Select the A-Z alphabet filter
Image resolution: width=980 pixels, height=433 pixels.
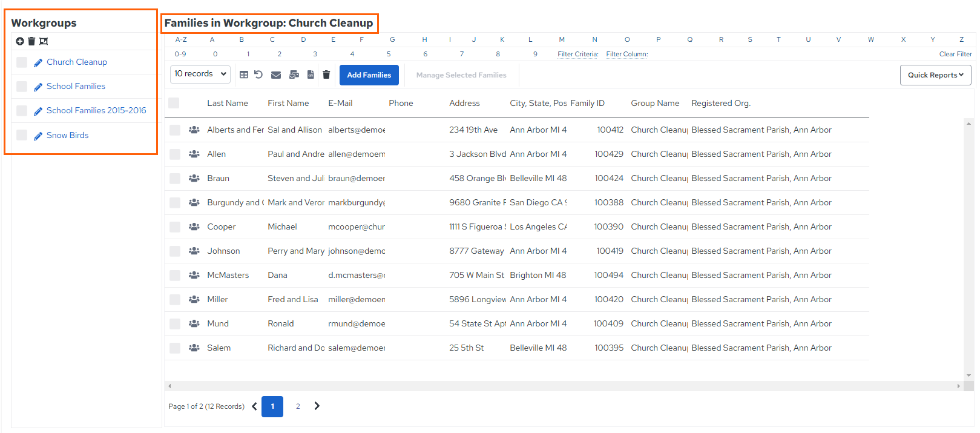(x=181, y=39)
